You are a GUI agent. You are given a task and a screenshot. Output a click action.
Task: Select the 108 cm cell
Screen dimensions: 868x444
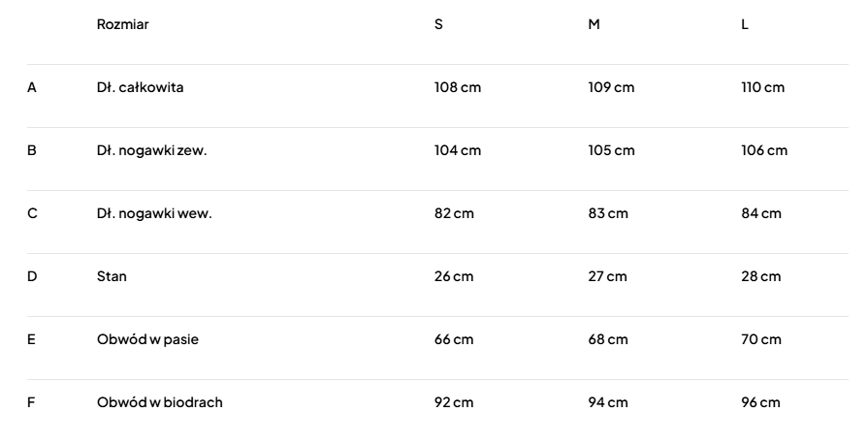tap(457, 87)
